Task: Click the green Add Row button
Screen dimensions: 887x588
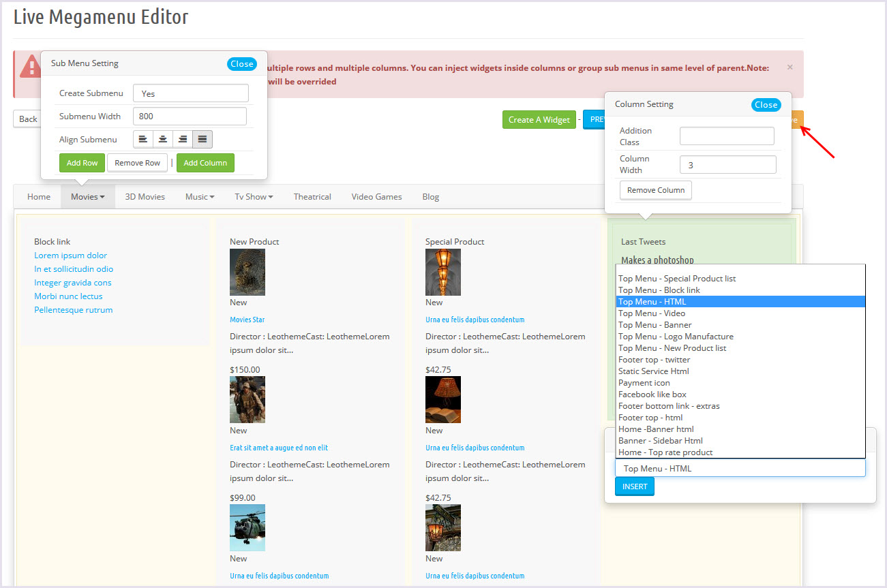Action: [x=82, y=163]
